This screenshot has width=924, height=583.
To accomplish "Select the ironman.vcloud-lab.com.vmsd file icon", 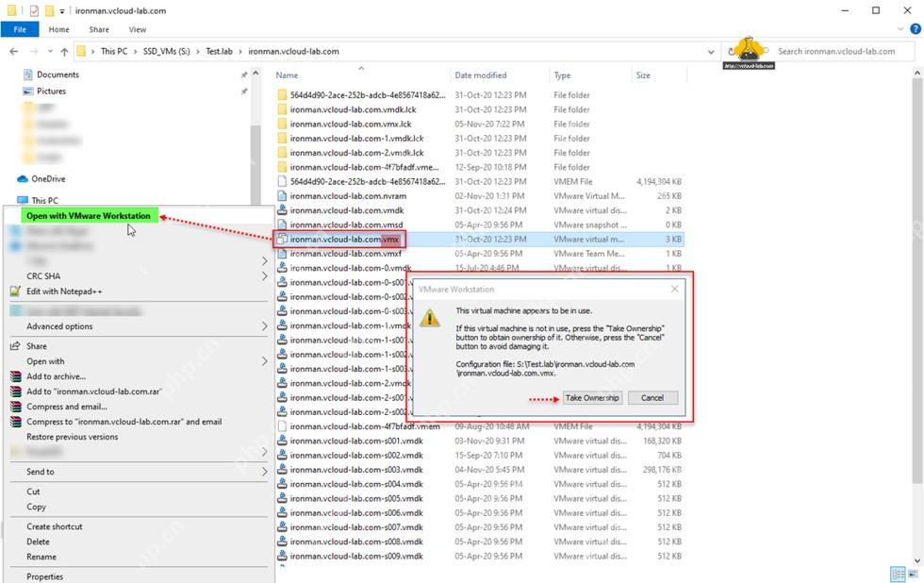I will (282, 225).
